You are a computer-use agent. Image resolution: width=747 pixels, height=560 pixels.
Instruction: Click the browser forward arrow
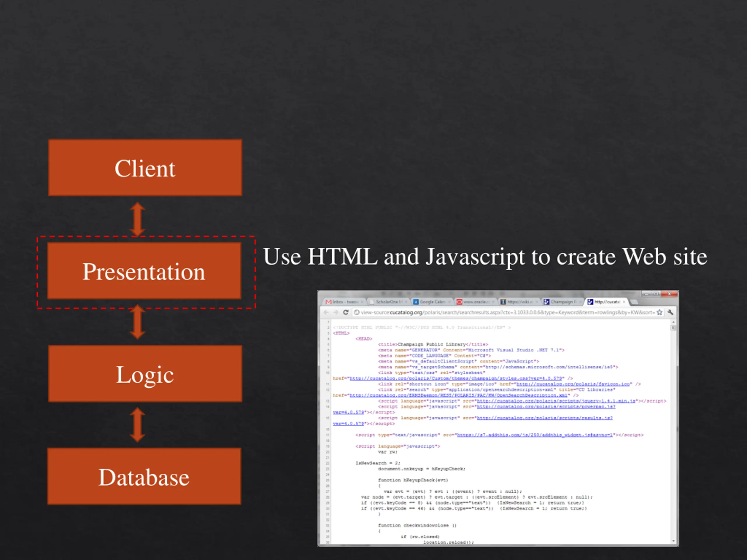tap(336, 312)
